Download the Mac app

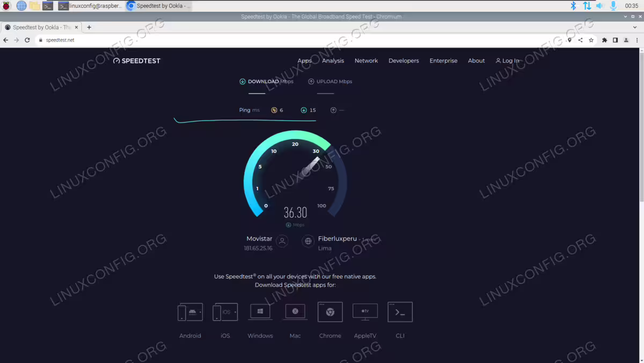click(x=295, y=321)
